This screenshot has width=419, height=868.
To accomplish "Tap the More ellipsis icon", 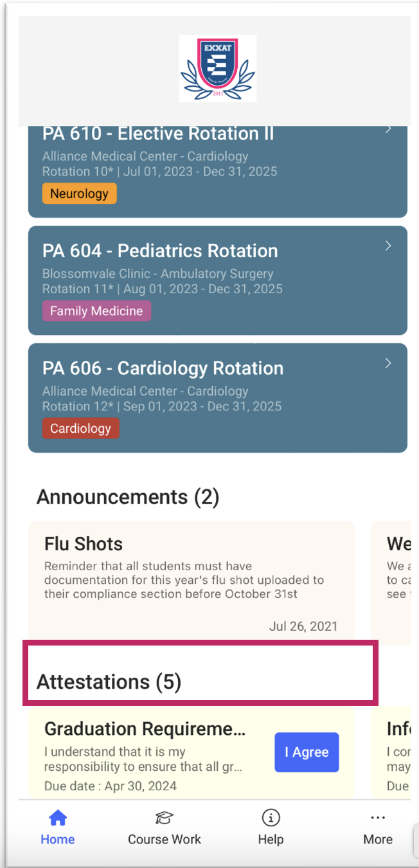I will click(378, 818).
